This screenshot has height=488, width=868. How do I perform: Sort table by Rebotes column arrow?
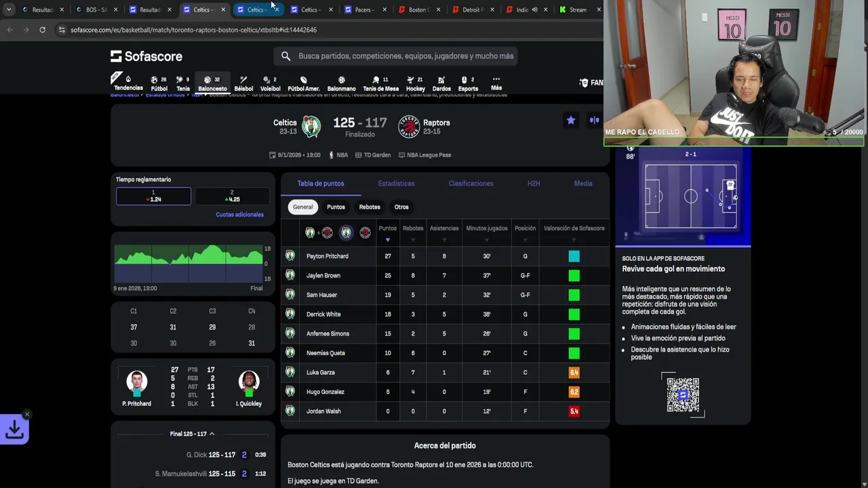(413, 240)
